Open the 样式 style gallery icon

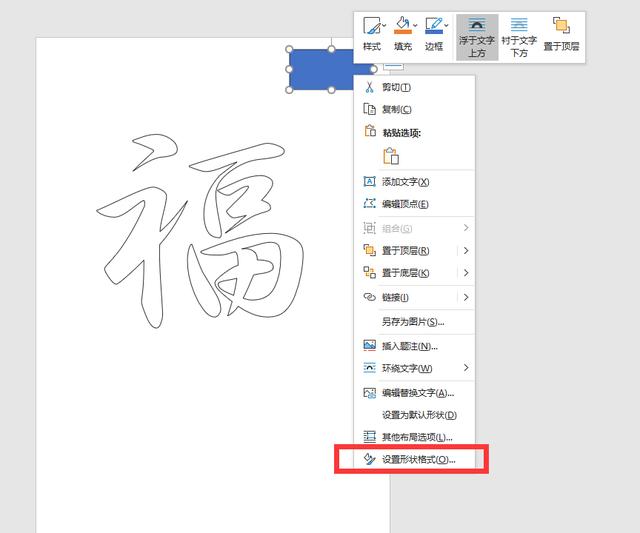click(x=371, y=26)
